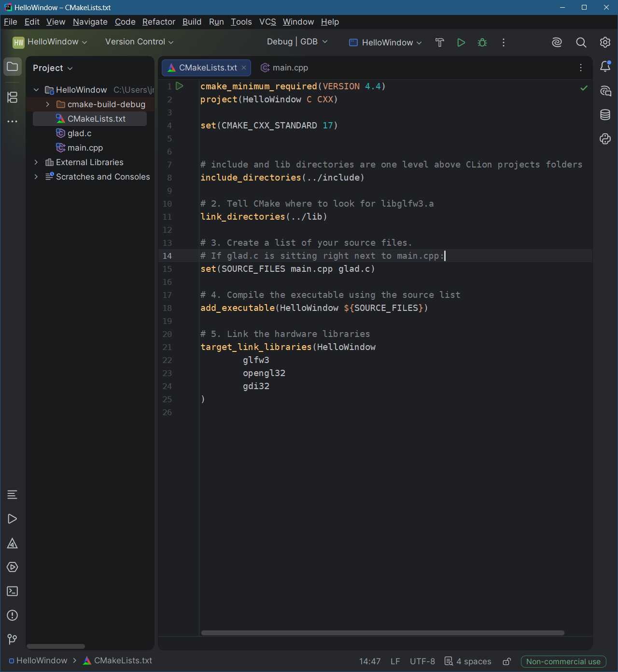Expand Scratches and Consoles node
The height and width of the screenshot is (672, 618).
point(36,177)
